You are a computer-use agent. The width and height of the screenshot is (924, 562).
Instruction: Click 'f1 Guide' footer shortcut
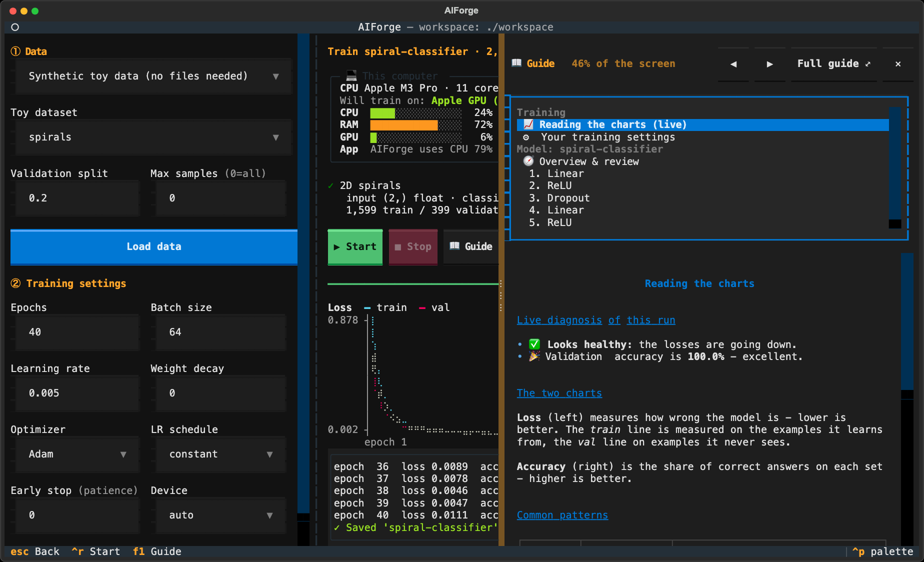tap(157, 551)
